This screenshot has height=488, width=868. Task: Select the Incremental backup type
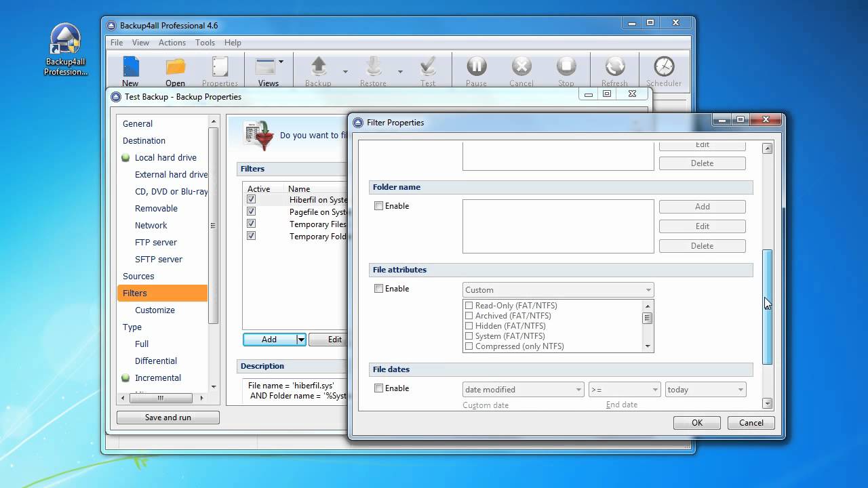pos(158,378)
